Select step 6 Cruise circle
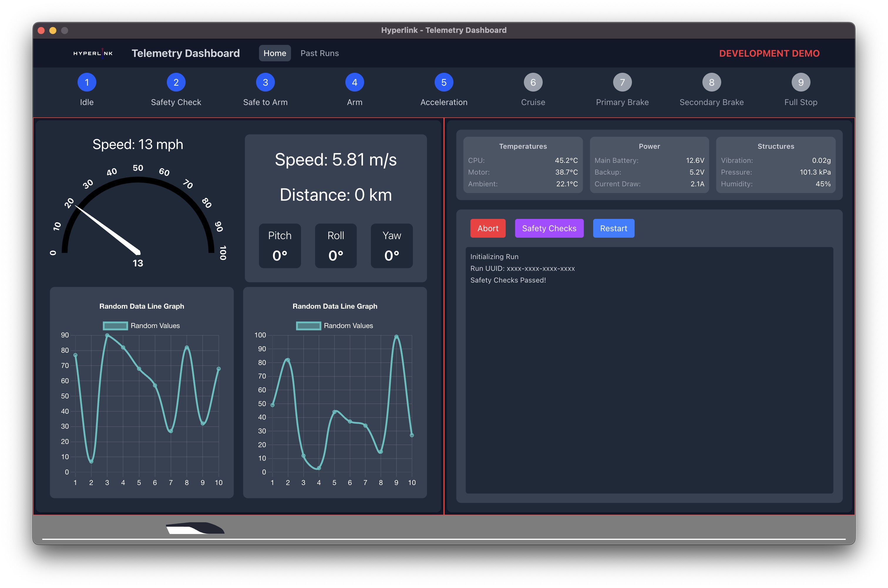 [x=533, y=82]
